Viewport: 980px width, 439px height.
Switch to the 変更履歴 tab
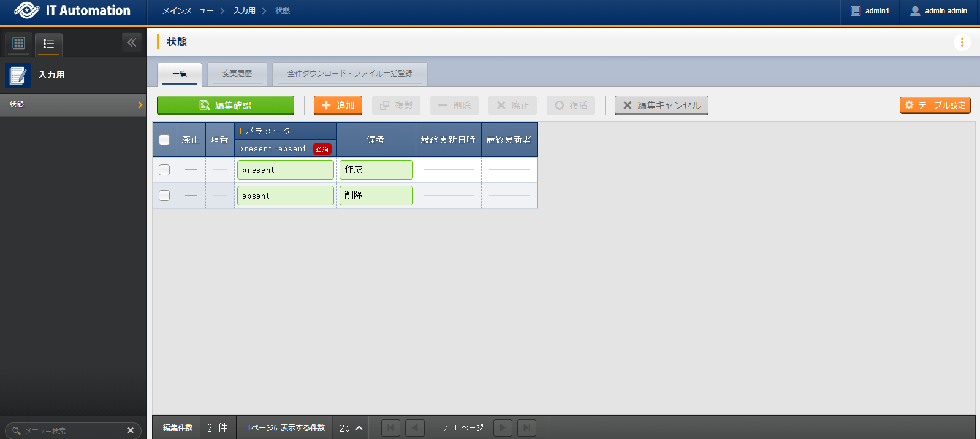pos(237,74)
